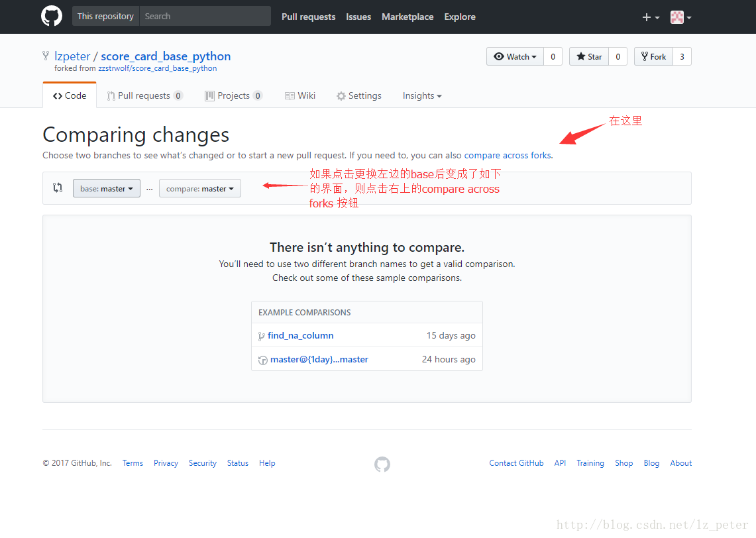Image resolution: width=756 pixels, height=538 pixels.
Task: Click clock icon beside master@{1day}...master
Action: tap(263, 360)
